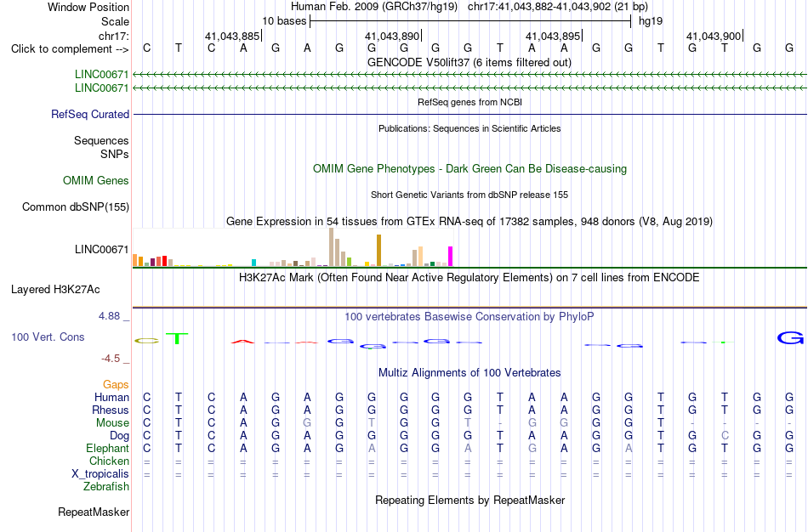The image size is (808, 532).
Task: Click 'Publications: Sequences in Scientific Articles' title
Action: 469,128
